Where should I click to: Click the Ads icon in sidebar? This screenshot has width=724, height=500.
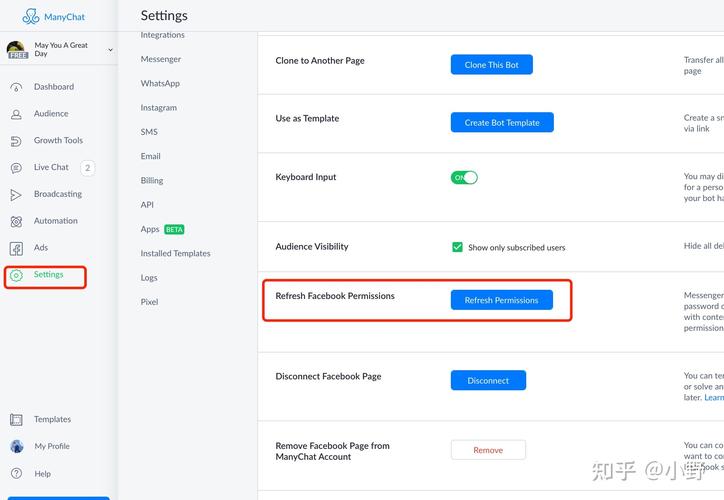click(x=16, y=248)
